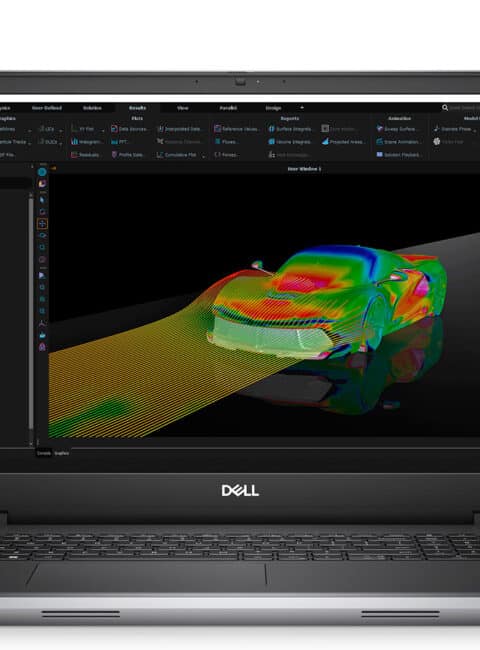The height and width of the screenshot is (650, 480).
Task: Click the orange pin icon above the viewport
Action: pos(53,168)
